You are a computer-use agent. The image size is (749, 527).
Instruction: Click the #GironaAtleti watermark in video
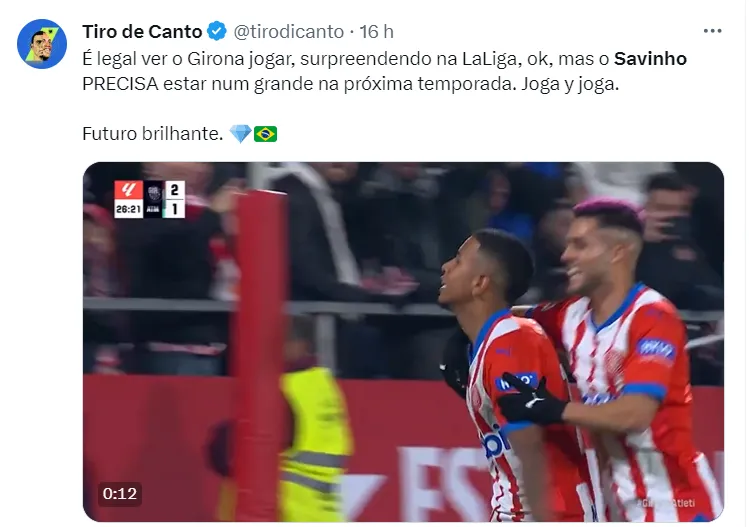[x=666, y=503]
